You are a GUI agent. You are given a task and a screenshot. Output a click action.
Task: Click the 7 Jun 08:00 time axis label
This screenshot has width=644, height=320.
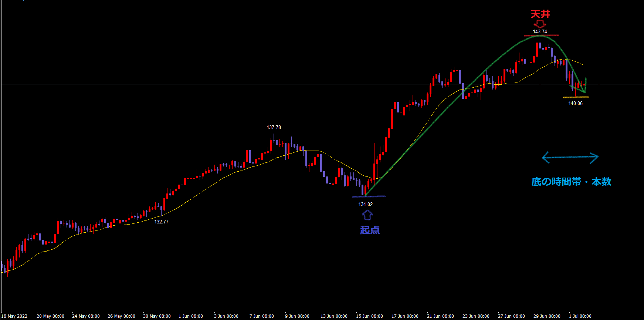pos(261,316)
